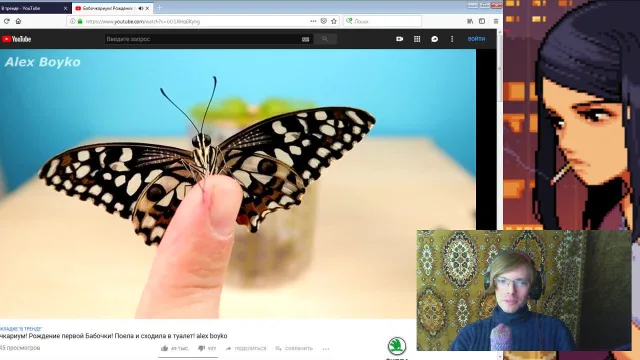Click the YouTube search magnifier button
The width and height of the screenshot is (640, 360).
click(x=325, y=39)
